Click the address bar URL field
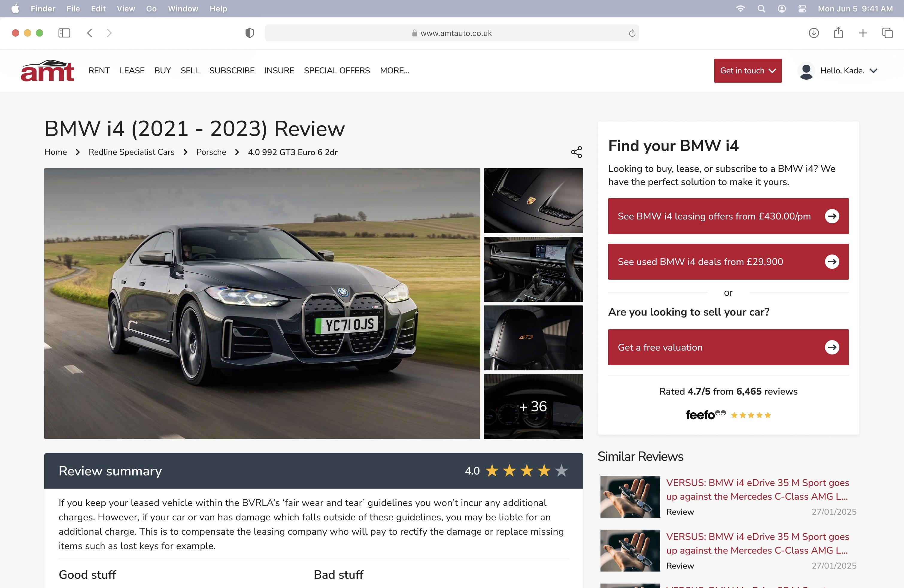This screenshot has height=588, width=904. click(452, 33)
